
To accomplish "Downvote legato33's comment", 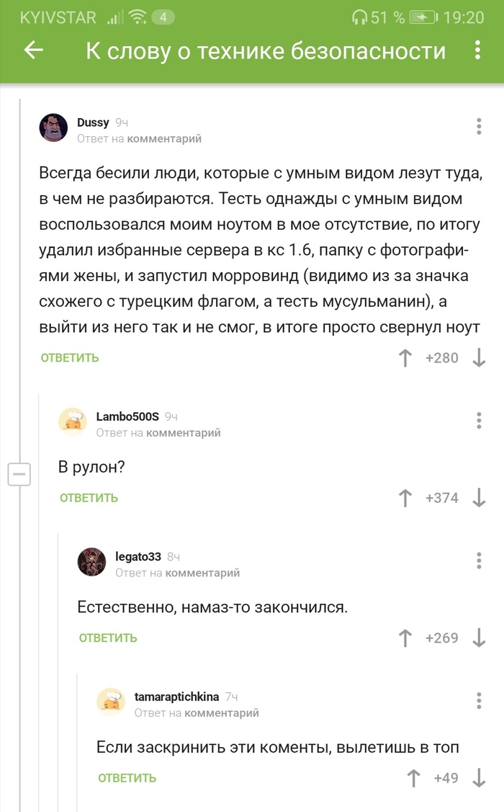I will (479, 638).
